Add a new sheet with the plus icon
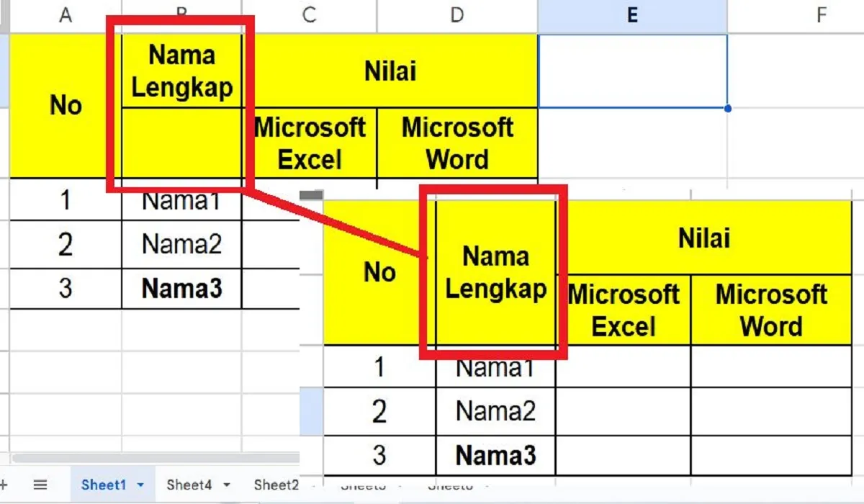 point(6,485)
